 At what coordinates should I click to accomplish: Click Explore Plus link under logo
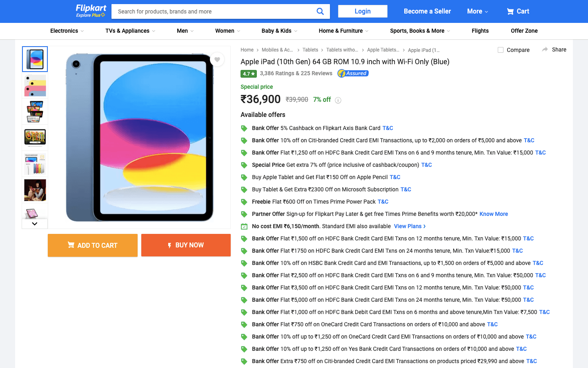click(x=90, y=15)
